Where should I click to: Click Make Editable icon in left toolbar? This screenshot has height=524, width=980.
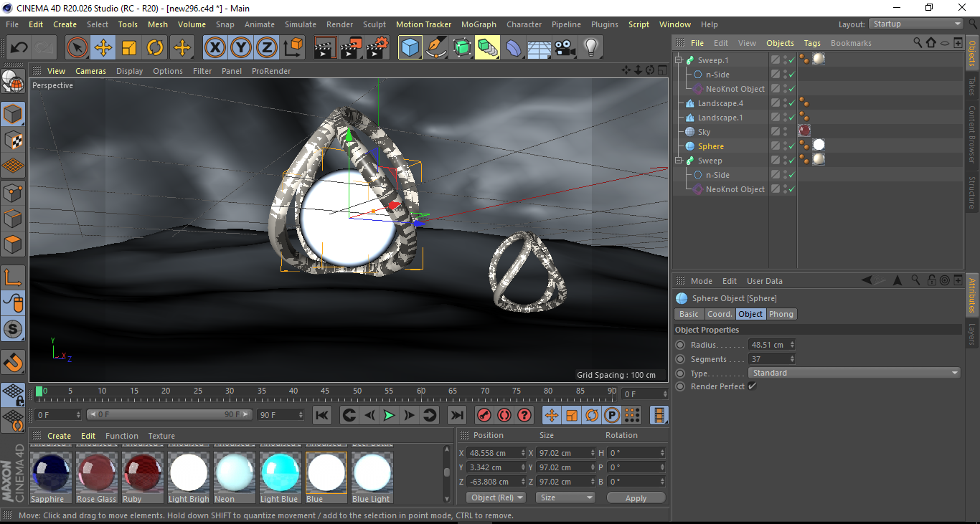[x=13, y=81]
